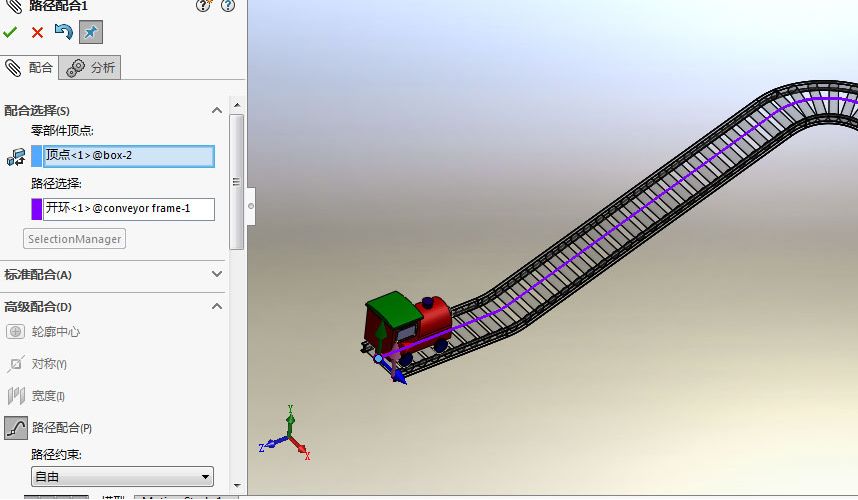
Task: Click the XYZ orientation triad
Action: point(286,434)
